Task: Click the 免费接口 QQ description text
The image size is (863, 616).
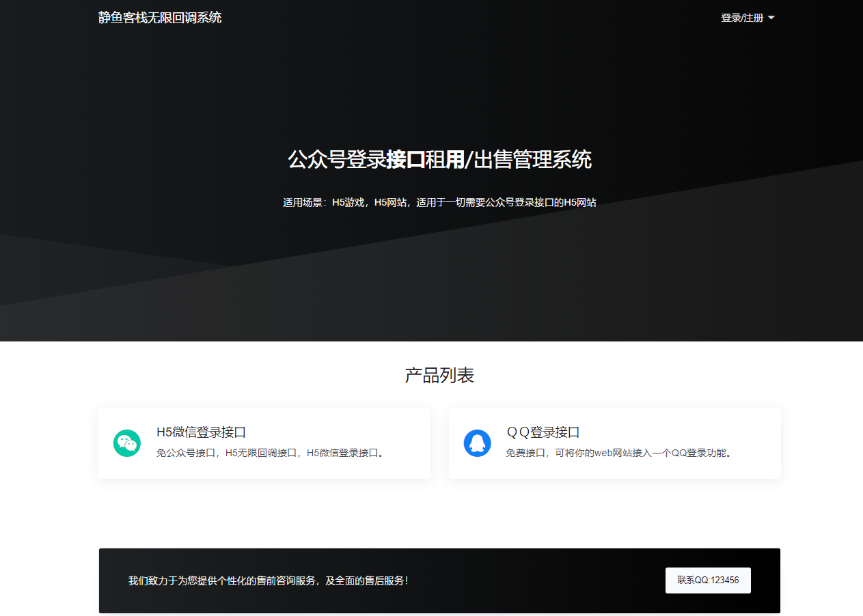Action: [x=620, y=453]
